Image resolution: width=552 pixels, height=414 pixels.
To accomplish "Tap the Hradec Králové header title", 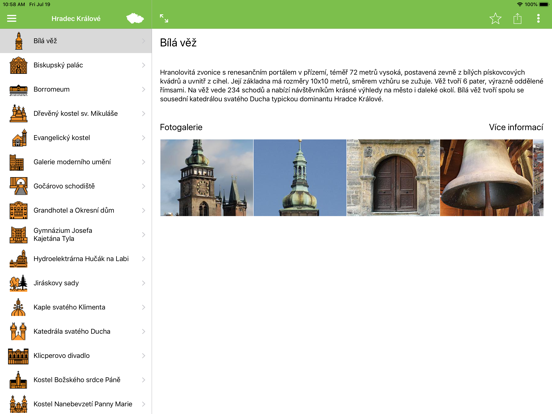I will point(76,19).
